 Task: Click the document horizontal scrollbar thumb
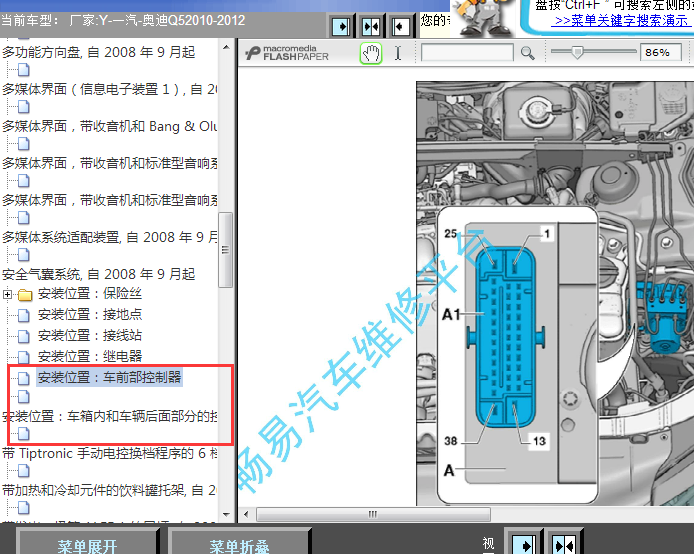tap(373, 514)
